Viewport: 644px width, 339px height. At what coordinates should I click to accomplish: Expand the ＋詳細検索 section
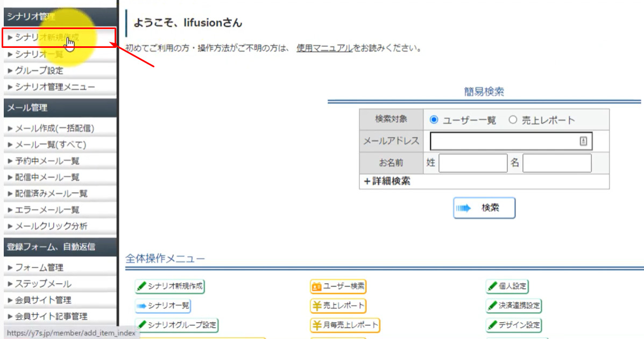[387, 181]
